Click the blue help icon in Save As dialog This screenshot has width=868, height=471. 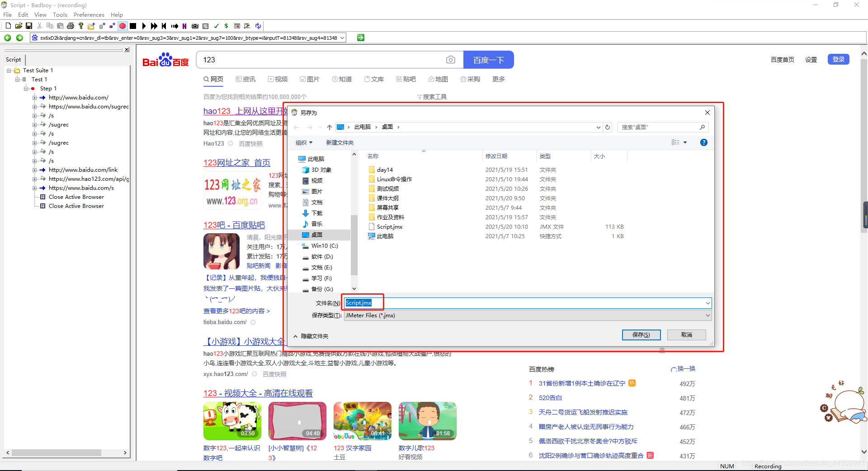pos(703,142)
